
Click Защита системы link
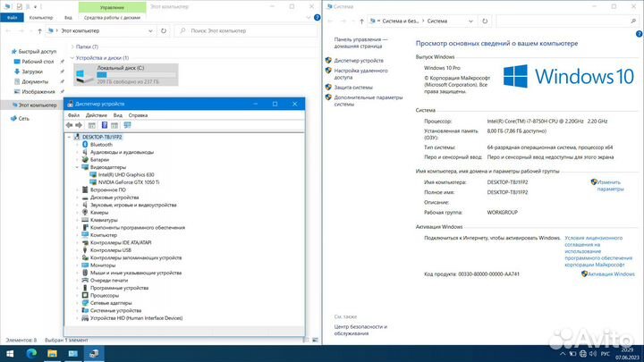point(353,88)
